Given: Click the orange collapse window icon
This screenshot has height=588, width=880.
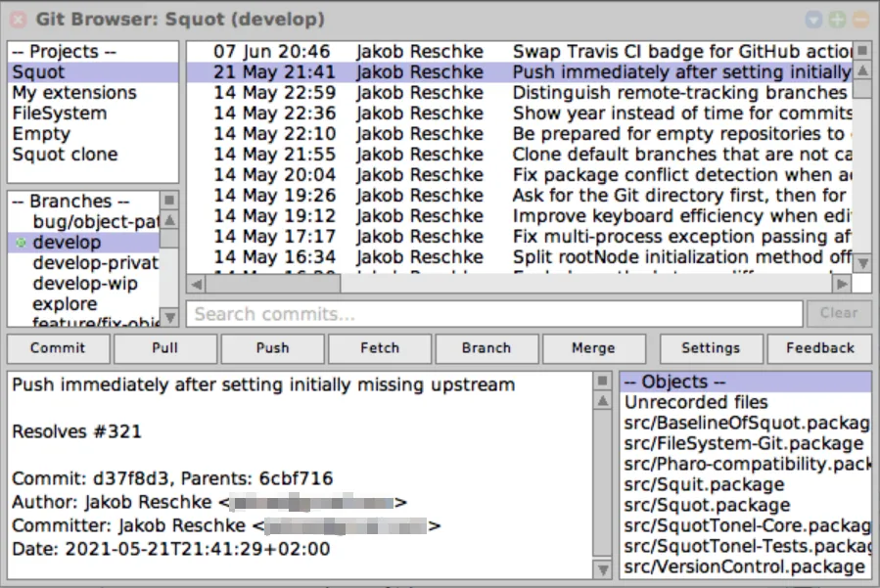Looking at the screenshot, I should (861, 20).
